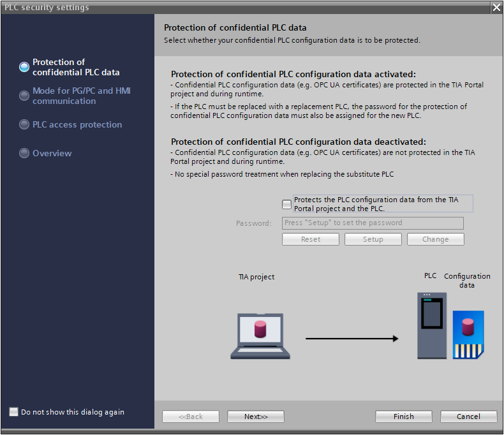Tick Do not show this dialog again
504x435 pixels.
click(14, 411)
